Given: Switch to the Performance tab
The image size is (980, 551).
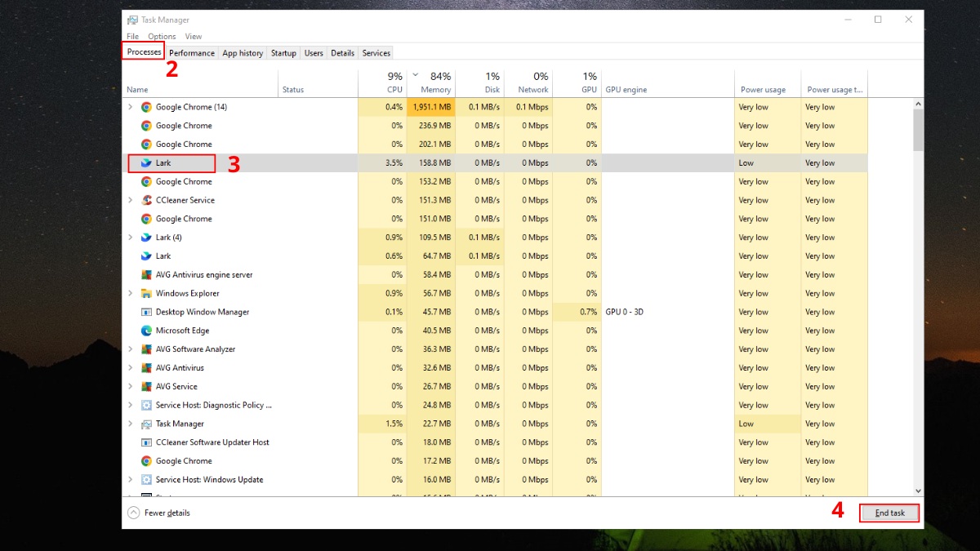Looking at the screenshot, I should click(191, 52).
